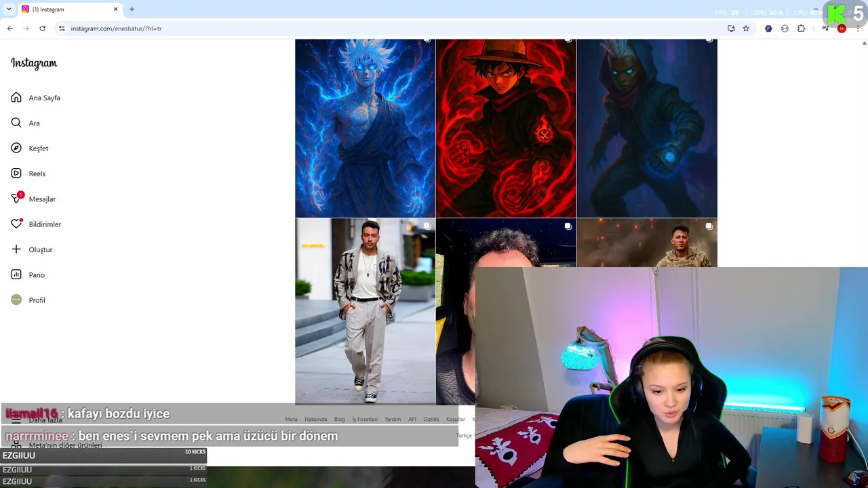Open Mesajlar icon with notification badge

pos(17,198)
